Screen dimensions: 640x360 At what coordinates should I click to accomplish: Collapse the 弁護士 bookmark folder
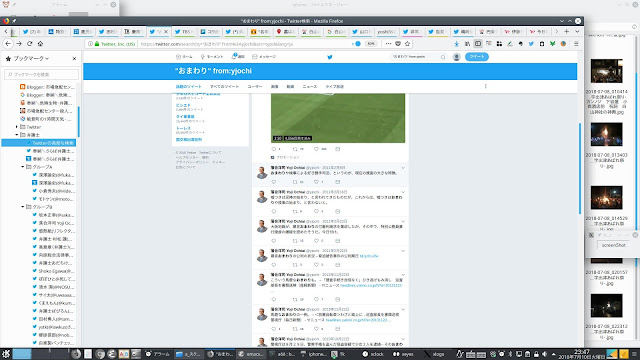17,135
